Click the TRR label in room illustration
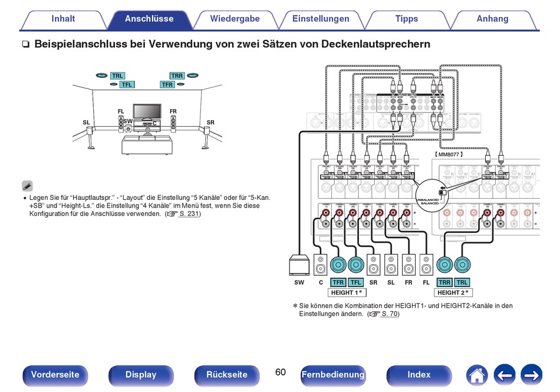560x392 pixels. pos(177,75)
